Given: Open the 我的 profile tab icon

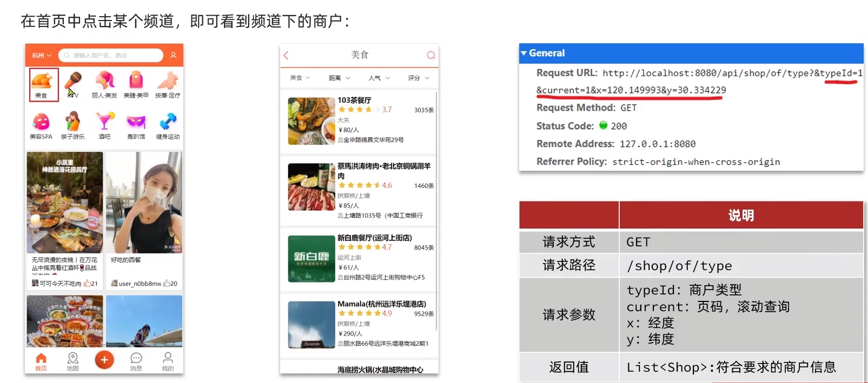Looking at the screenshot, I should click(168, 358).
